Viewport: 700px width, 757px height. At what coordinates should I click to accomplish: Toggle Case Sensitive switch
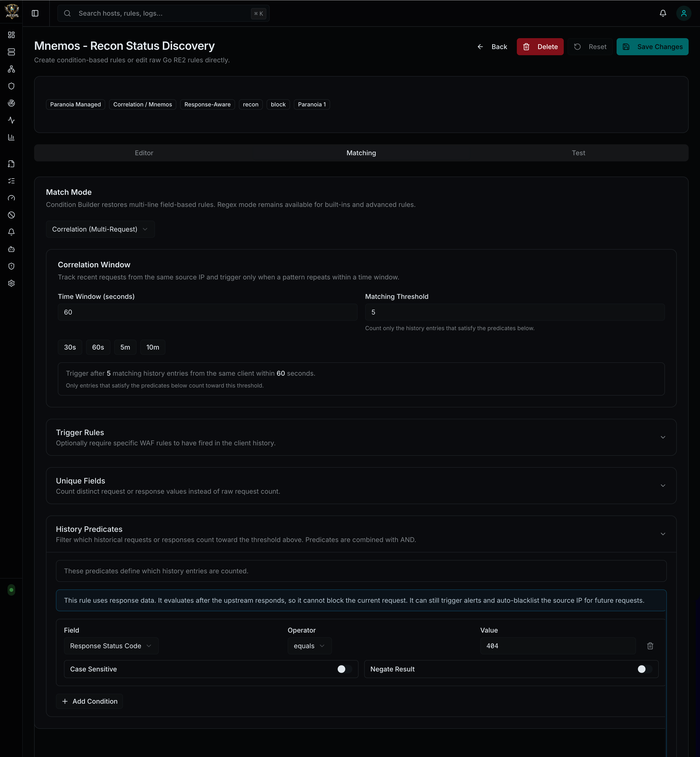345,669
